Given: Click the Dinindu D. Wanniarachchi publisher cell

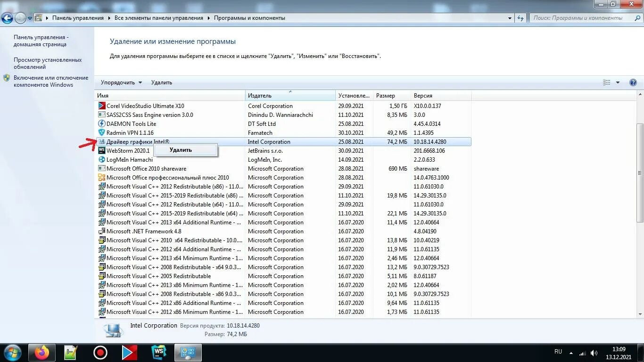Looking at the screenshot, I should [x=281, y=115].
